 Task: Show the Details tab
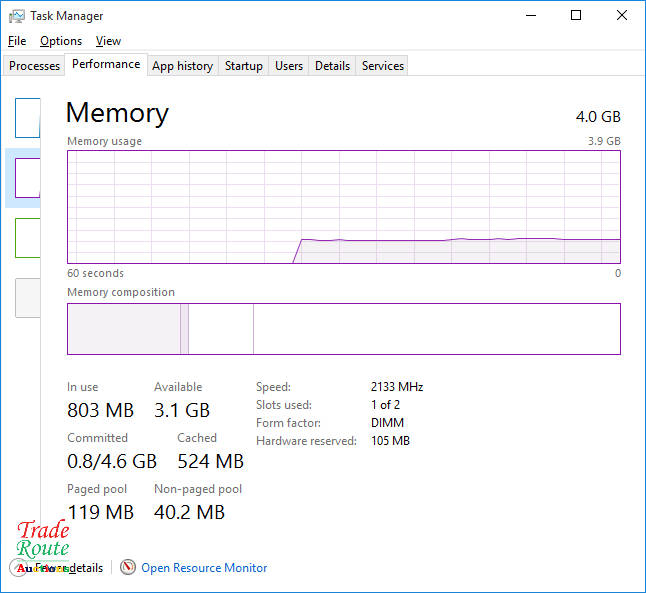click(x=332, y=66)
